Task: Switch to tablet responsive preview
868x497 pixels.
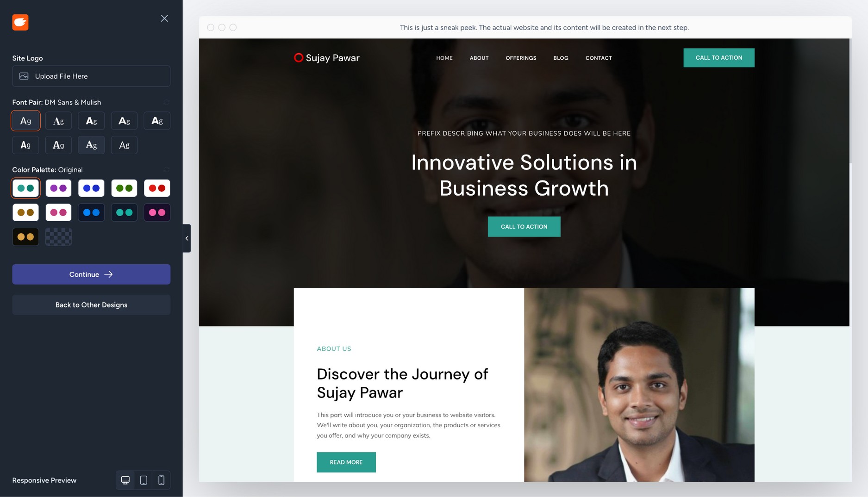Action: click(x=144, y=480)
